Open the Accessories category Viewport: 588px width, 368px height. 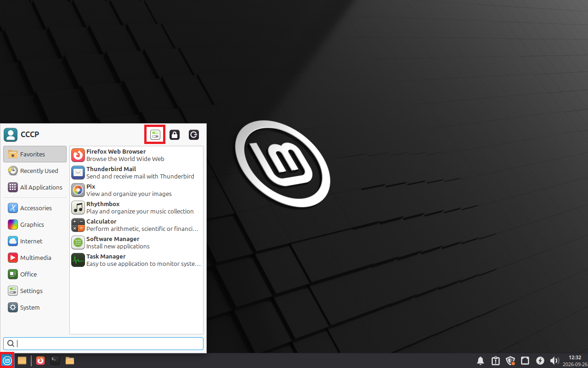(x=35, y=208)
